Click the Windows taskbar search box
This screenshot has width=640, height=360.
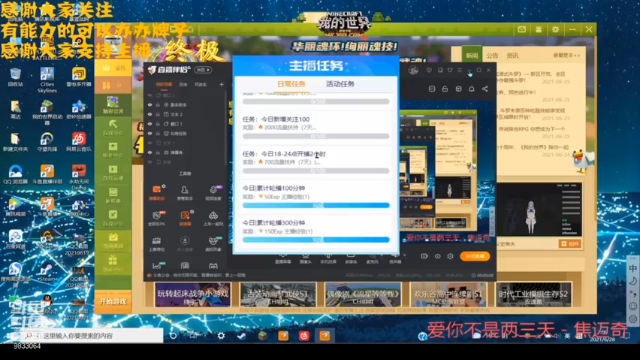[92, 336]
